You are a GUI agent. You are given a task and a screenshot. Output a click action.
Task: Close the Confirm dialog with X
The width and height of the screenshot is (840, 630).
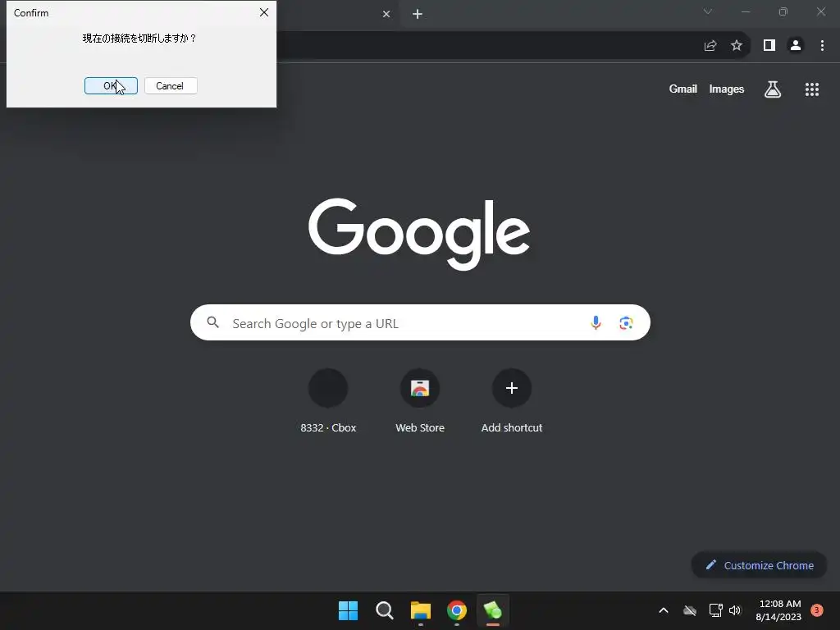264,12
